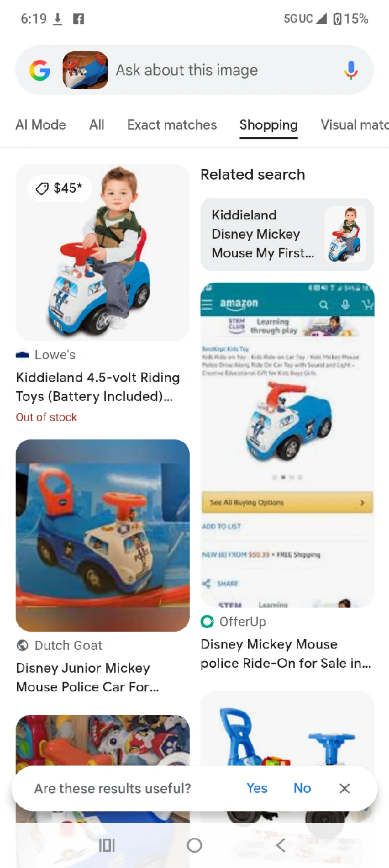Image resolution: width=389 pixels, height=868 pixels.
Task: Tap the $45 price tag badge
Action: coord(58,188)
